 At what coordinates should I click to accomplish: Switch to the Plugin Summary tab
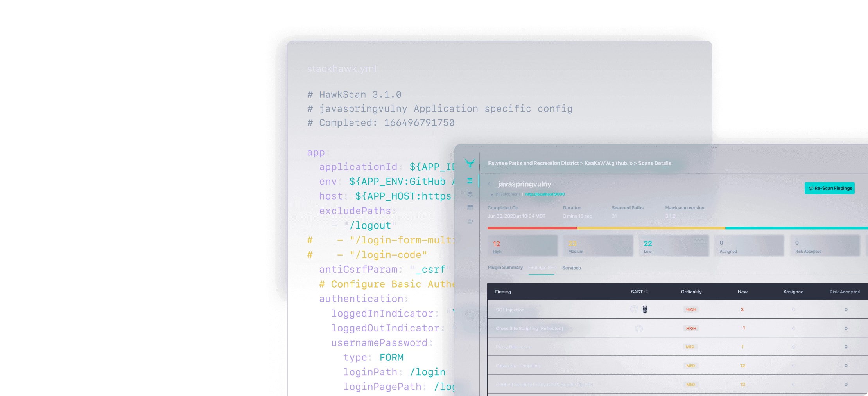tap(505, 268)
